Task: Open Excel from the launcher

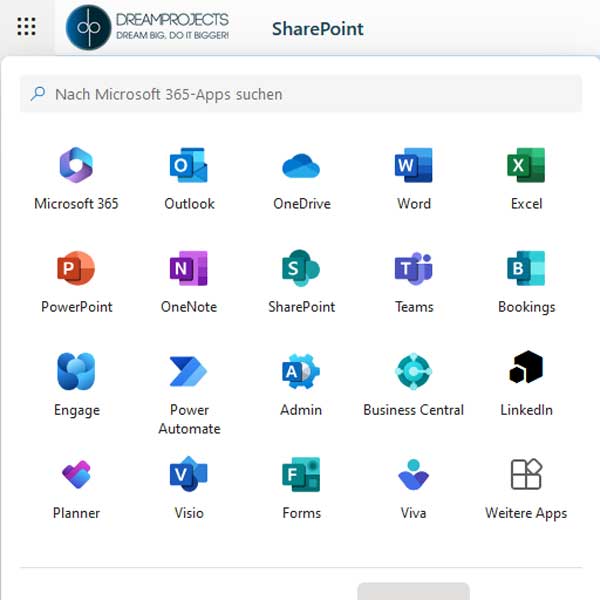Action: 526,179
